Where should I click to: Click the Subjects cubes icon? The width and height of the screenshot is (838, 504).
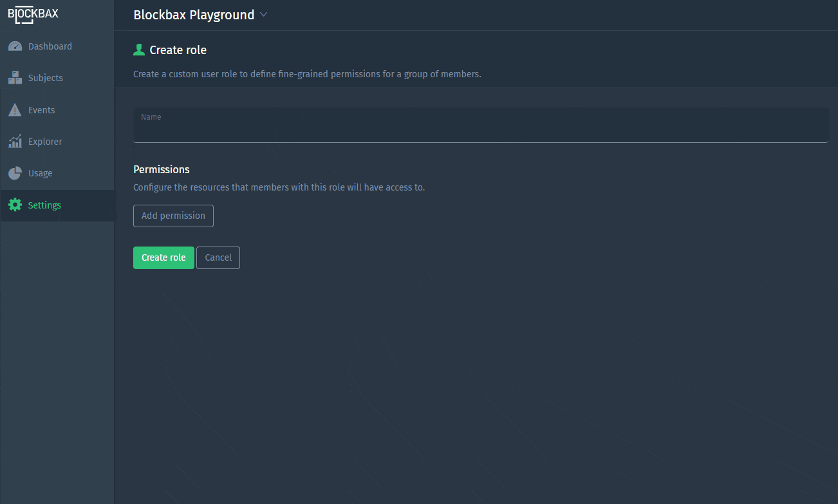(15, 77)
